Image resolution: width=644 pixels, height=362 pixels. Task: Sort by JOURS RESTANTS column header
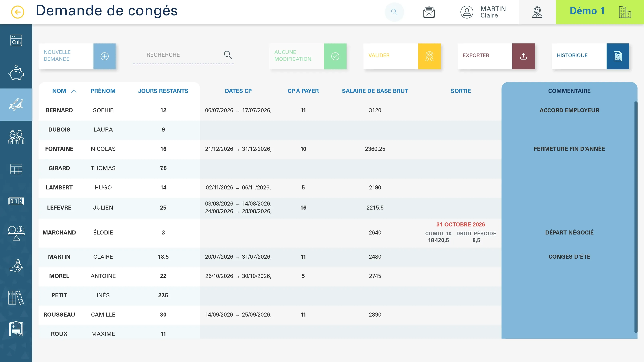tap(163, 91)
